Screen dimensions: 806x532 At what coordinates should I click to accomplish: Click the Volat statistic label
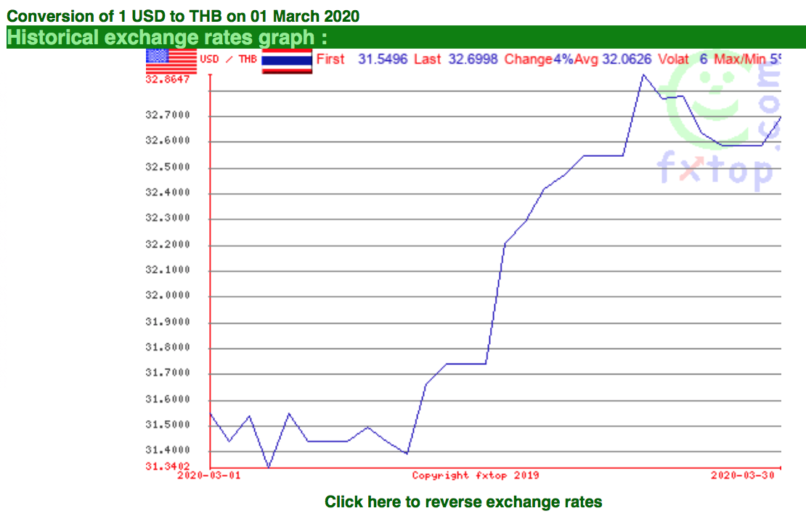[673, 59]
